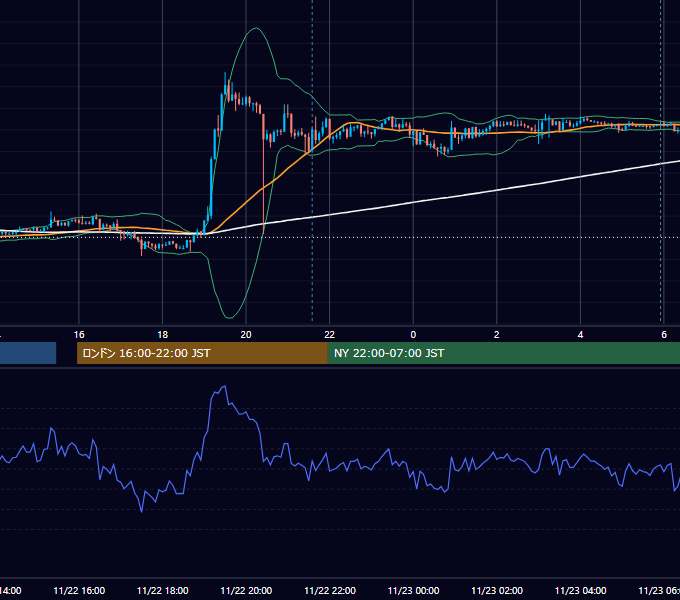Click the 11/22 22:00 date label

330,590
